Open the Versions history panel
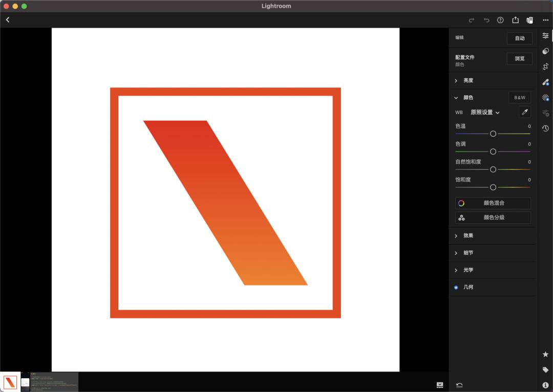Viewport: 553px width, 392px height. pyautogui.click(x=545, y=128)
